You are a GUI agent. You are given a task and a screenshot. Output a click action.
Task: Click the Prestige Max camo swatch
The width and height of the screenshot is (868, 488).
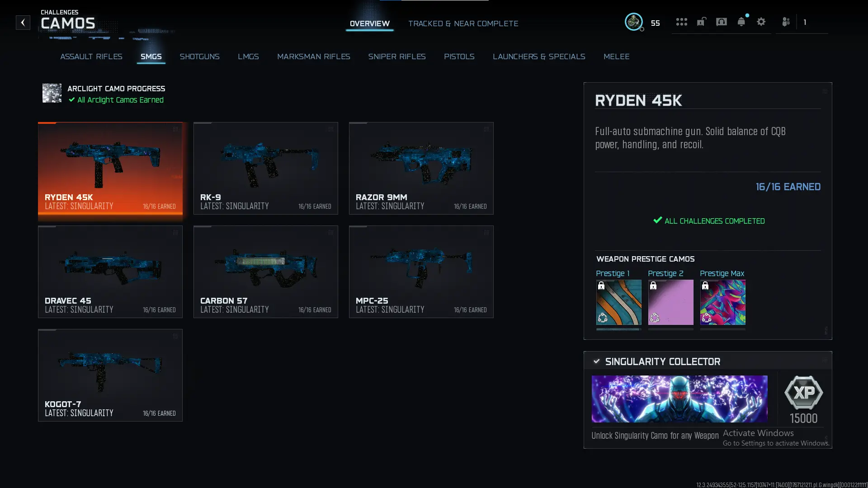coord(722,302)
